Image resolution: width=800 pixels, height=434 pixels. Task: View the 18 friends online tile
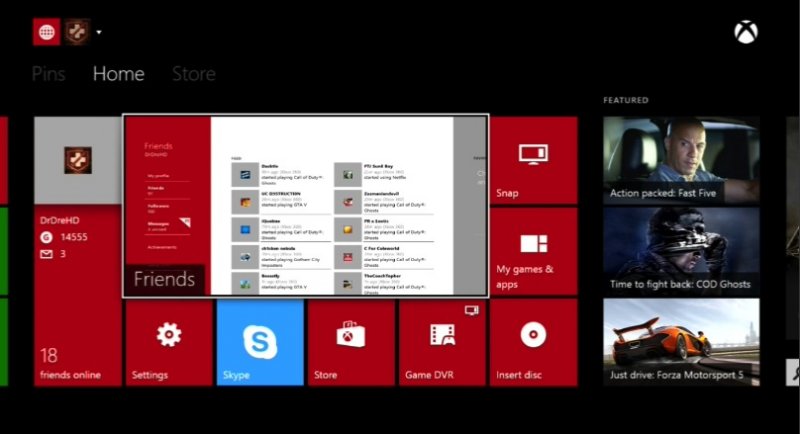pyautogui.click(x=77, y=343)
